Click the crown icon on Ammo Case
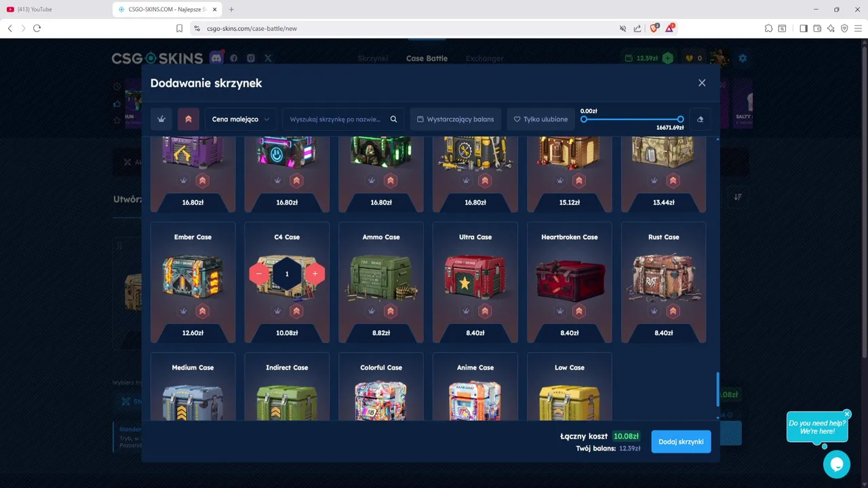Image resolution: width=868 pixels, height=488 pixels. (372, 311)
